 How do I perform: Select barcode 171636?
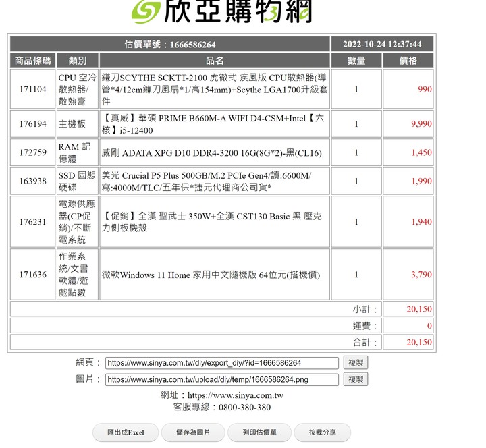[x=33, y=275]
